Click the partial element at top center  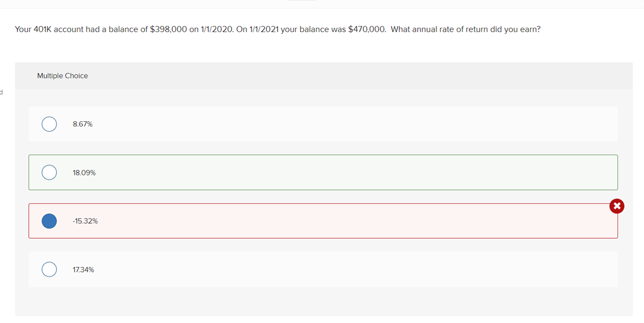303,2
